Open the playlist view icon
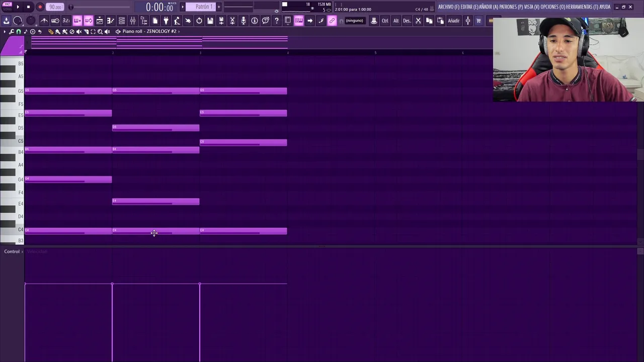 pos(100,21)
